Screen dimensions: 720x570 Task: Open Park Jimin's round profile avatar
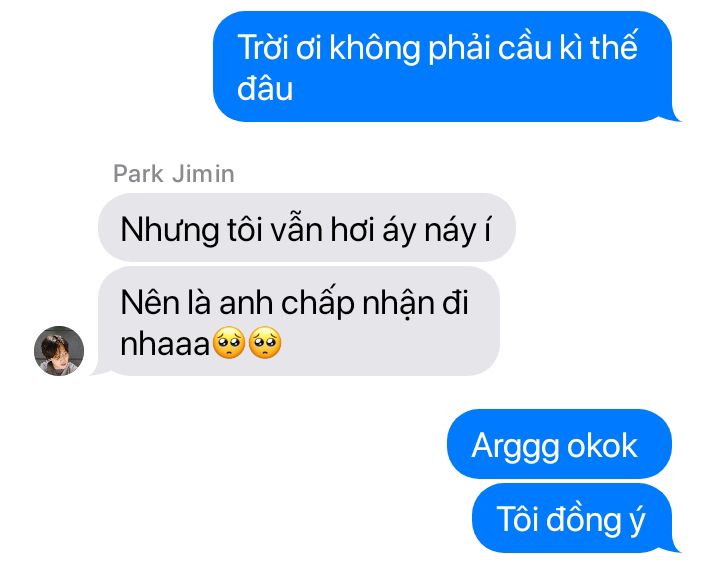pos(59,350)
